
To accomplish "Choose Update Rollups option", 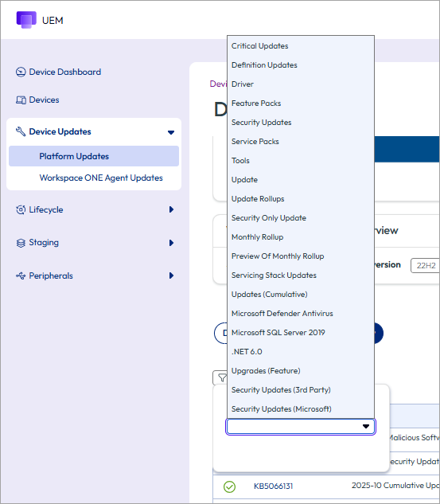I will pyautogui.click(x=301, y=199).
